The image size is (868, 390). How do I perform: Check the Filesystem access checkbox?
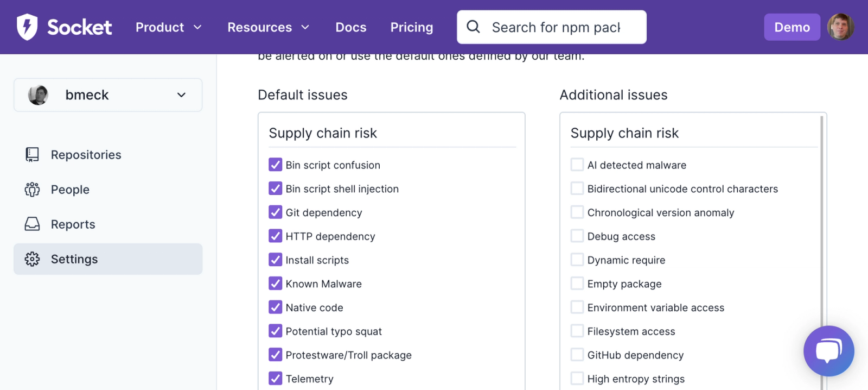coord(577,331)
